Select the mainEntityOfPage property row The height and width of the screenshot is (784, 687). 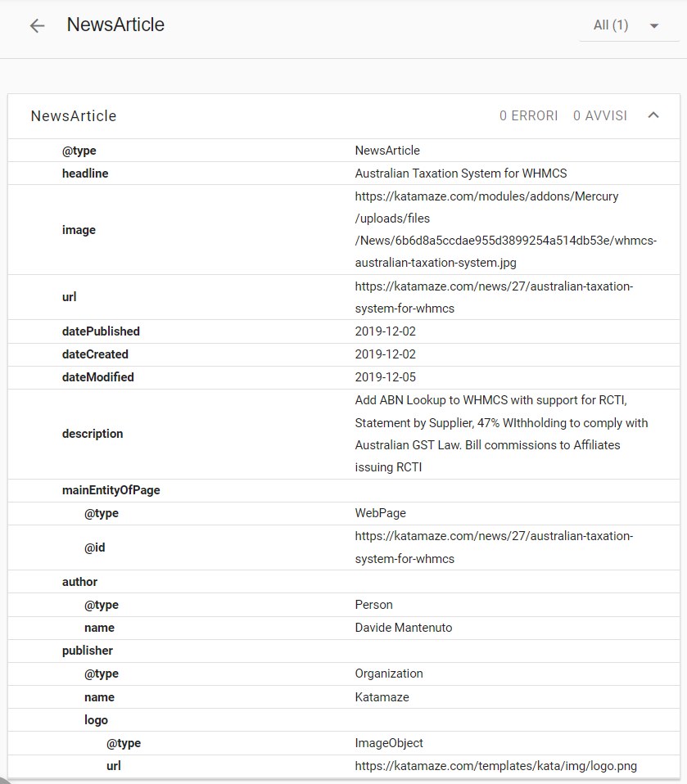[x=344, y=490]
